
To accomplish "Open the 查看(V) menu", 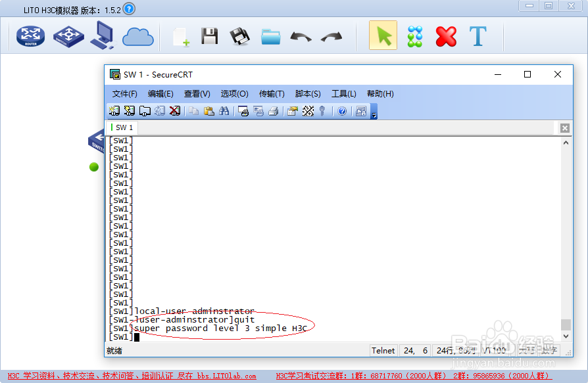I will click(x=197, y=93).
